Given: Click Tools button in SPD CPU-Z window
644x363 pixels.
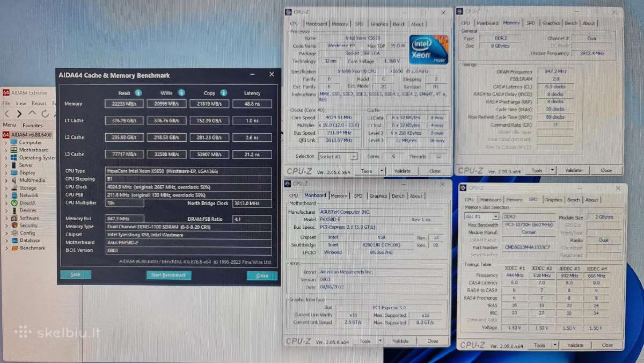Looking at the screenshot, I should tap(539, 345).
